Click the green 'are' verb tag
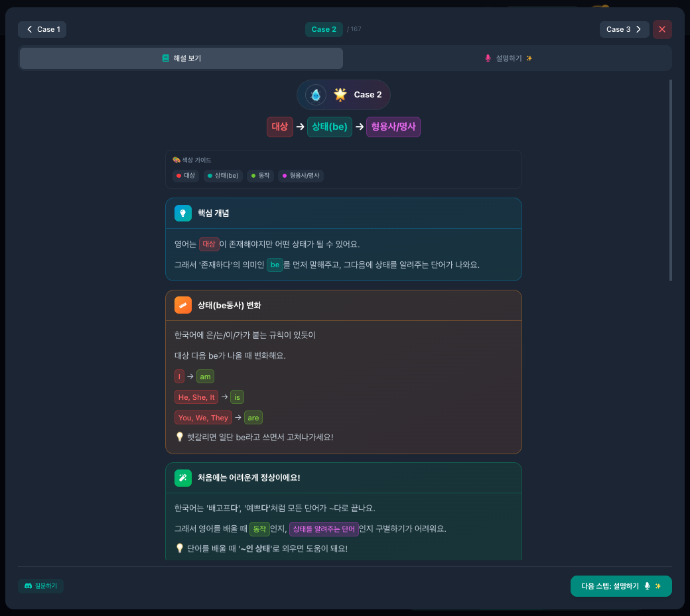The width and height of the screenshot is (690, 616). (x=253, y=418)
